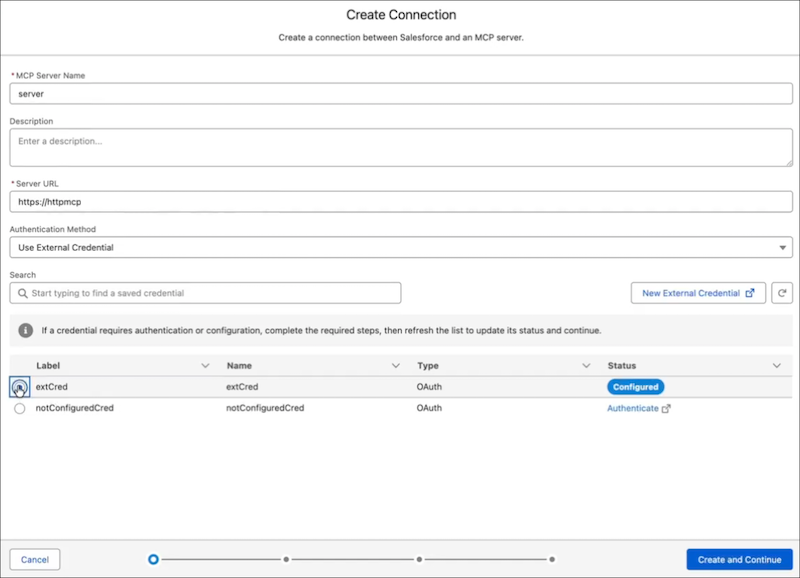Click into the MCP Server Name field
The width and height of the screenshot is (800, 578).
point(401,94)
